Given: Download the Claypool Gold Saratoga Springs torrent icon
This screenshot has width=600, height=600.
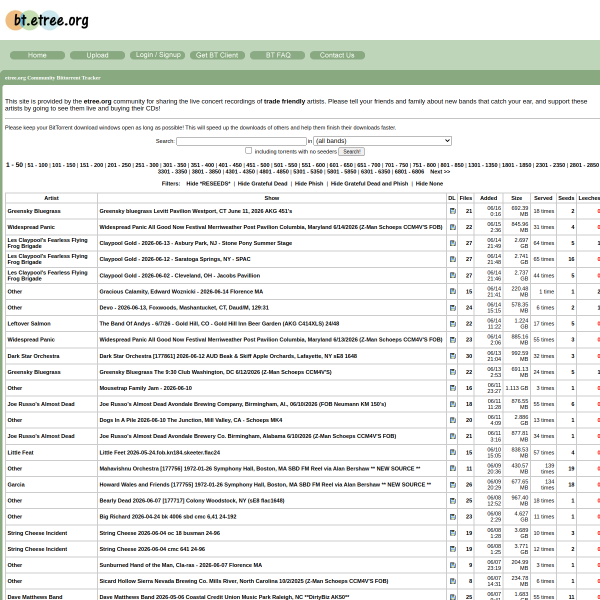Looking at the screenshot, I should point(453,259).
